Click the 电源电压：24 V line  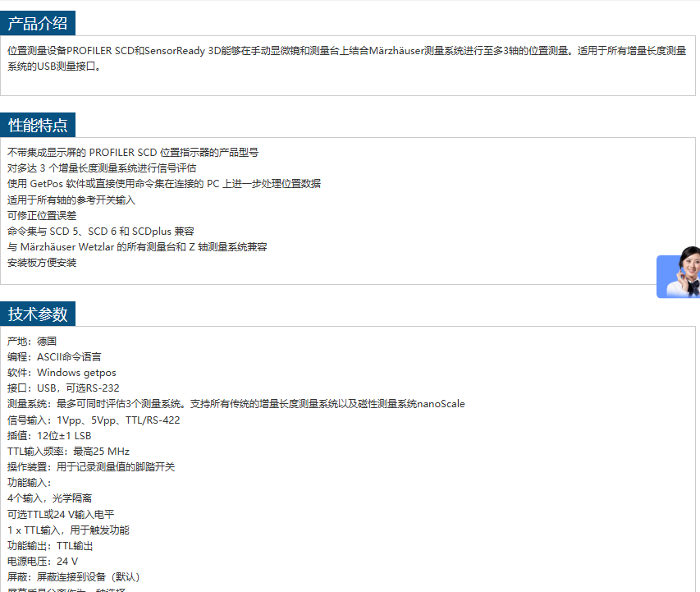(43, 562)
